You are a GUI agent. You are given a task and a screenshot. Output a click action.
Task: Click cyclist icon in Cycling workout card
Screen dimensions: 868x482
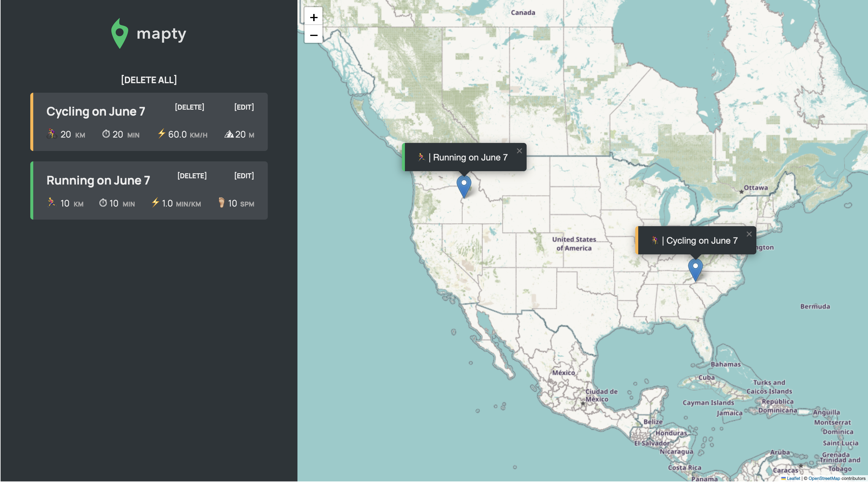pyautogui.click(x=52, y=133)
